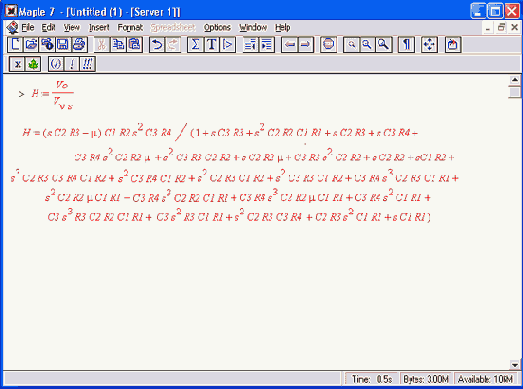This screenshot has width=523, height=389.
Task: Expand the Insert menu
Action: coord(99,28)
